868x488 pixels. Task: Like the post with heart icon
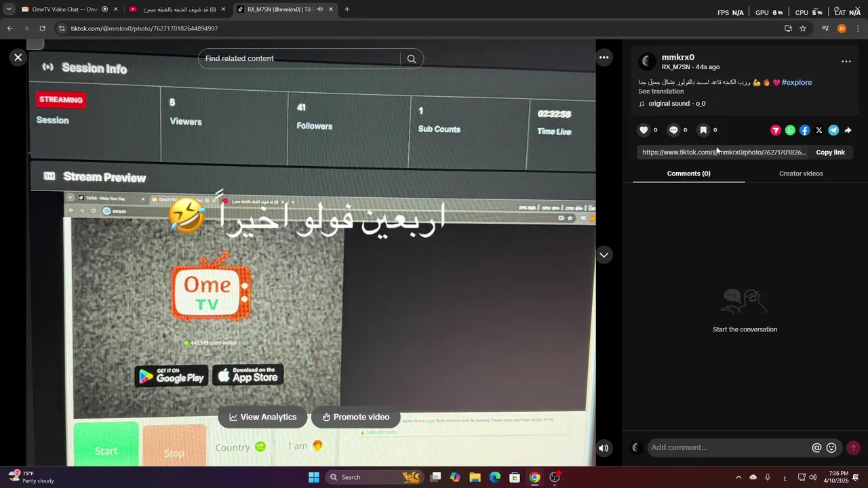[x=644, y=130]
